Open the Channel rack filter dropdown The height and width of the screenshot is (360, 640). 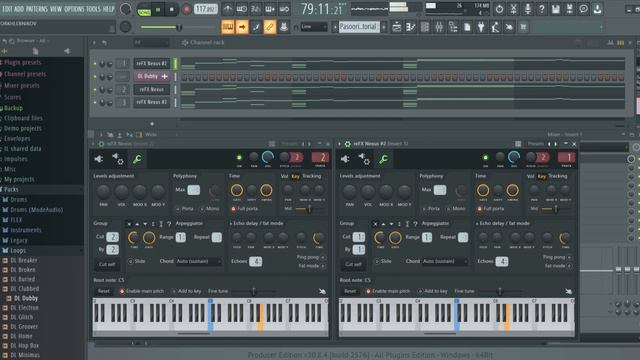(x=150, y=42)
